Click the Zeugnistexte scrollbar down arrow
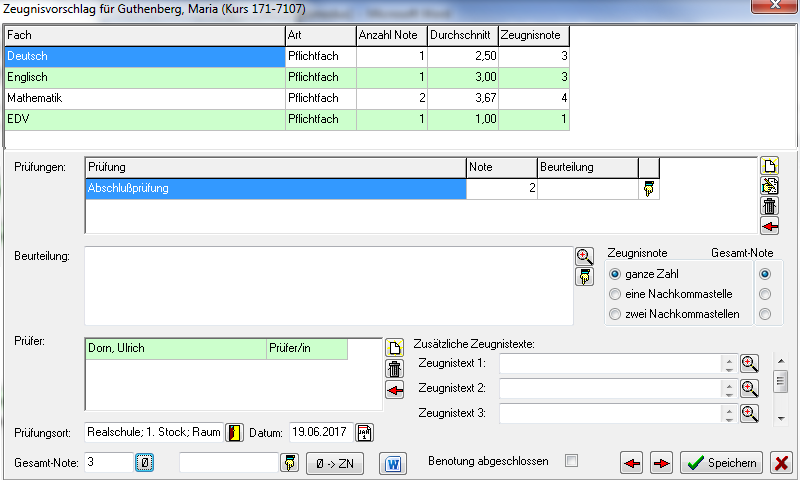This screenshot has width=800, height=480. [781, 418]
